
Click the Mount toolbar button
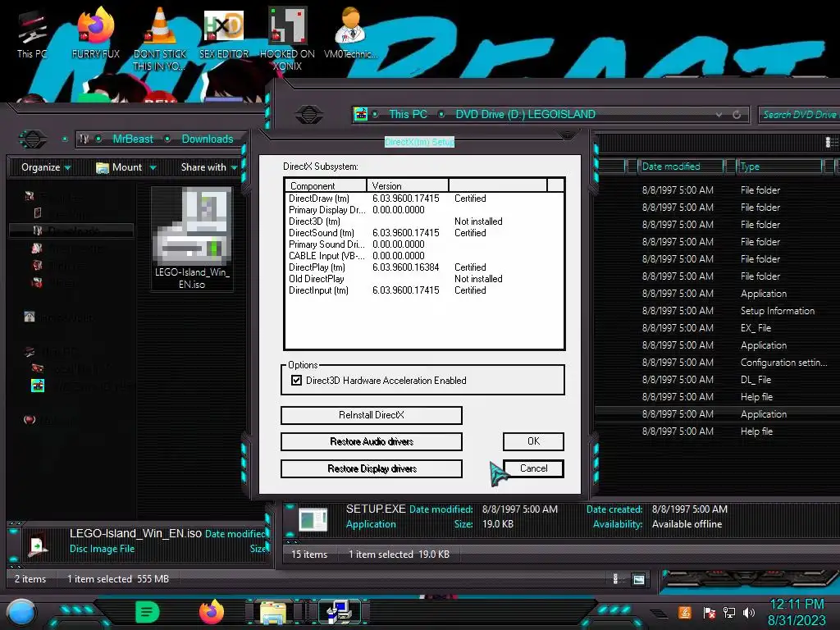(126, 167)
